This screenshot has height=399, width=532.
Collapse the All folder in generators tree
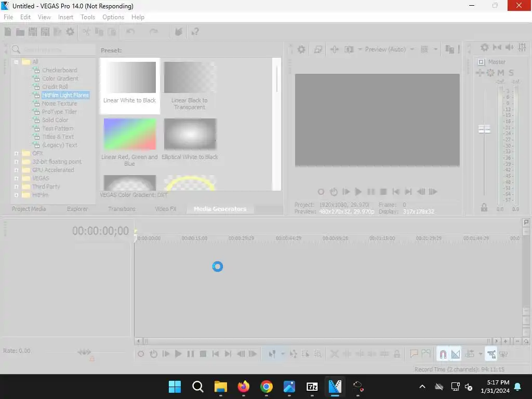[x=16, y=62]
